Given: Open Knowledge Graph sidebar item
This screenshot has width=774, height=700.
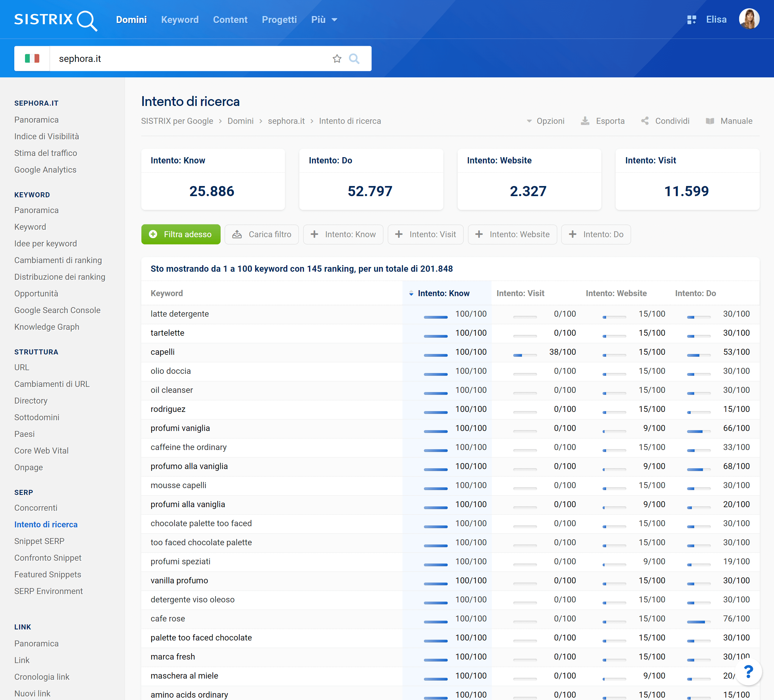Looking at the screenshot, I should pos(47,327).
